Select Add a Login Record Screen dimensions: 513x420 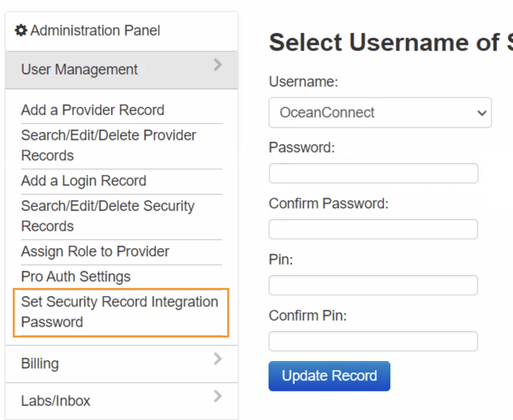click(x=83, y=181)
